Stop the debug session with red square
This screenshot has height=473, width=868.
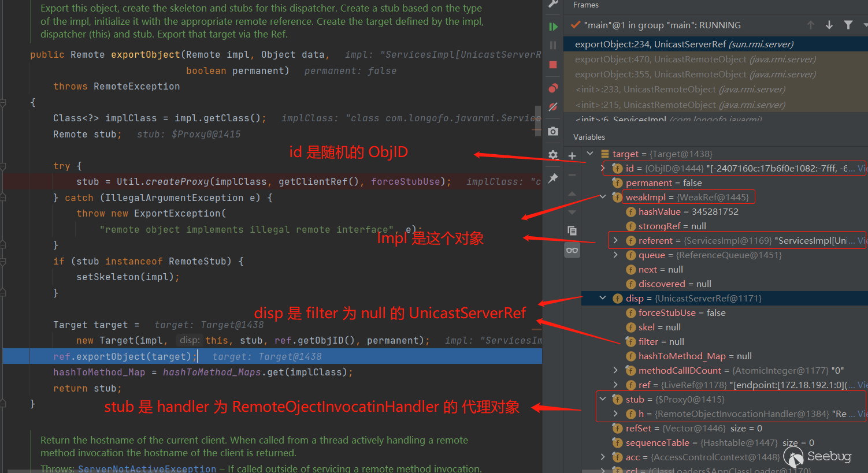coord(553,65)
